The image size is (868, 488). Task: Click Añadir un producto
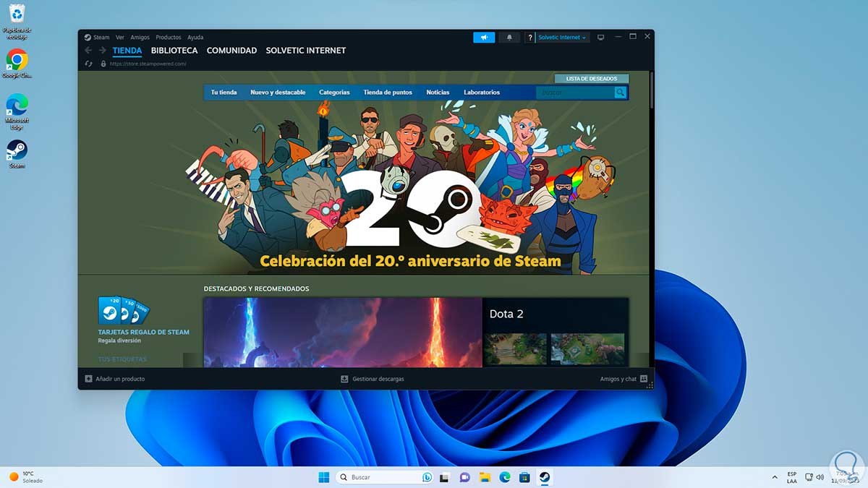(x=120, y=379)
